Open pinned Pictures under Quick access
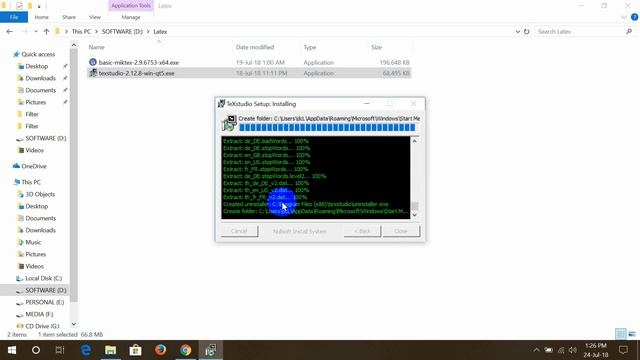 coord(35,102)
